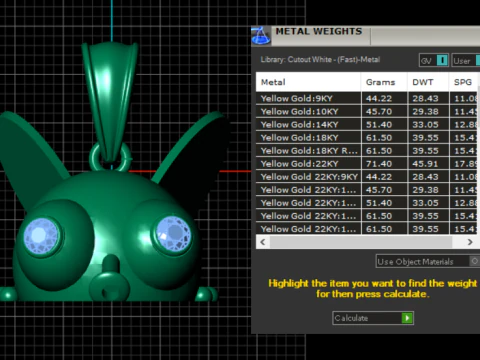480x360 pixels.
Task: Select the Yellow Gold:9KY row
Action: (367, 98)
